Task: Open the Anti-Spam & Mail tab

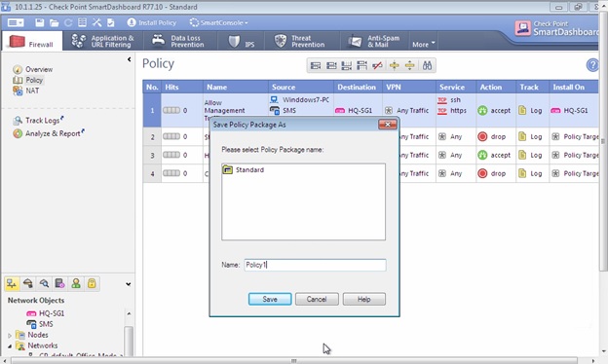Action: [x=374, y=41]
